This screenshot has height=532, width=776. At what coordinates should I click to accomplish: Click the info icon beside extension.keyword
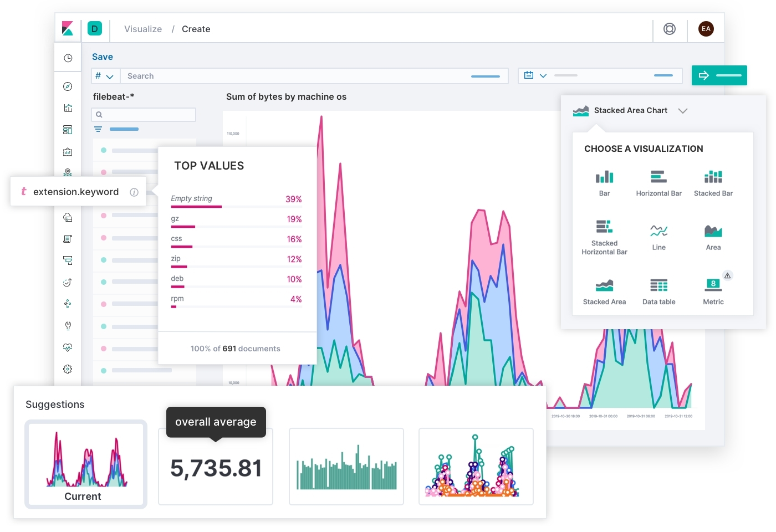[134, 192]
